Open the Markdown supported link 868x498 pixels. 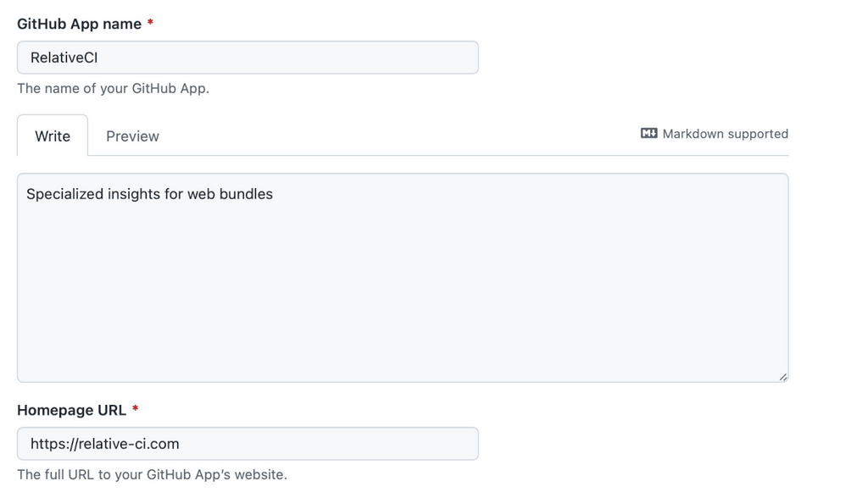click(x=714, y=134)
